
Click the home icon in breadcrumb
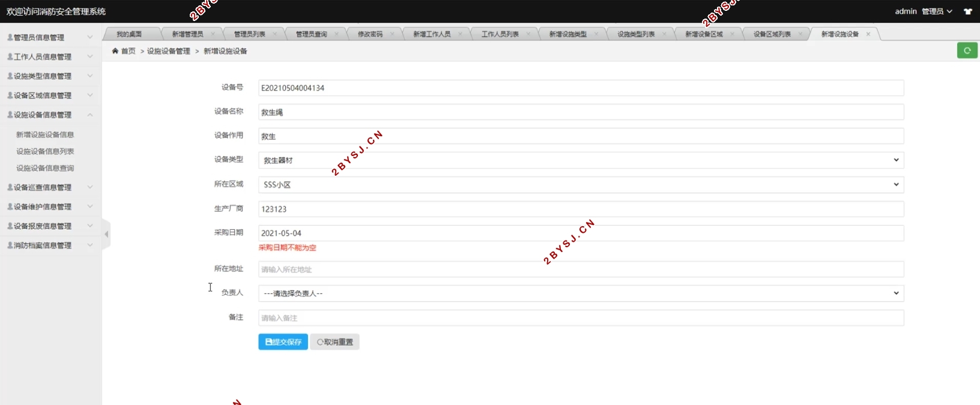(115, 51)
